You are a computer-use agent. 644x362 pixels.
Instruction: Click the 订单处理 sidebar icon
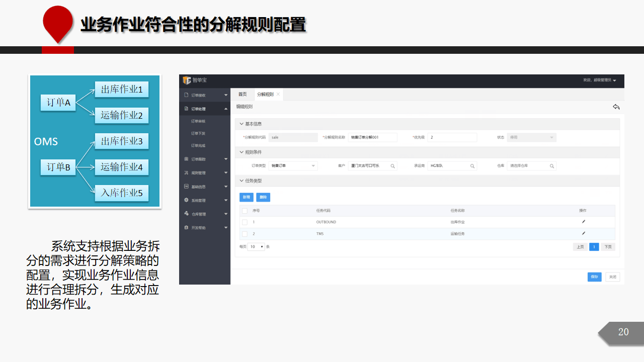tap(186, 108)
